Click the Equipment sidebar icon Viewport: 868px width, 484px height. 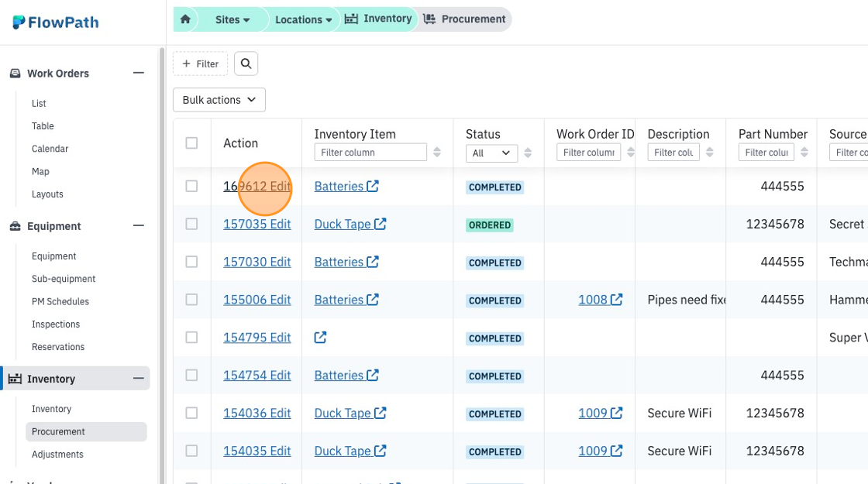point(15,225)
